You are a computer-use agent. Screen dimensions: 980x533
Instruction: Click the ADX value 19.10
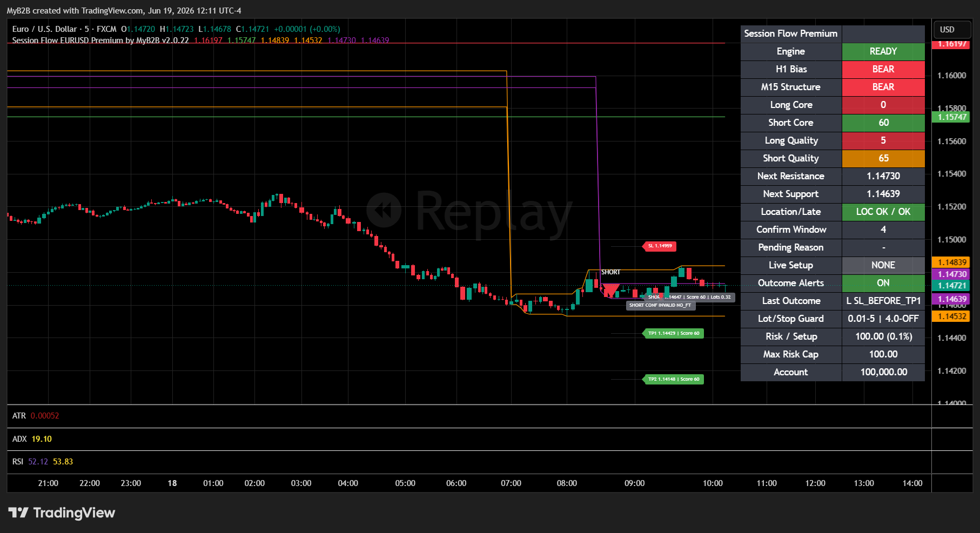pyautogui.click(x=42, y=439)
